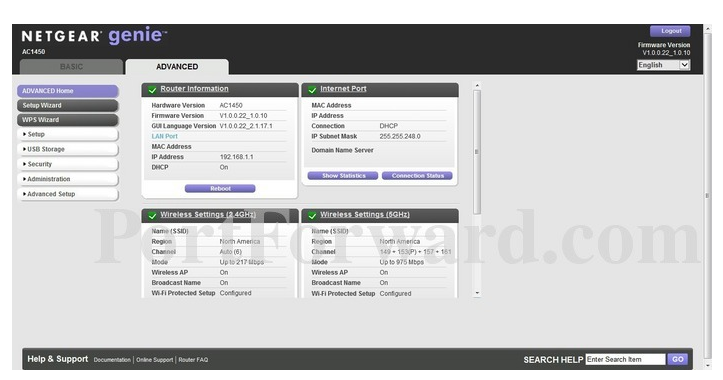
Task: Click the Show Statistics button
Action: coord(343,176)
